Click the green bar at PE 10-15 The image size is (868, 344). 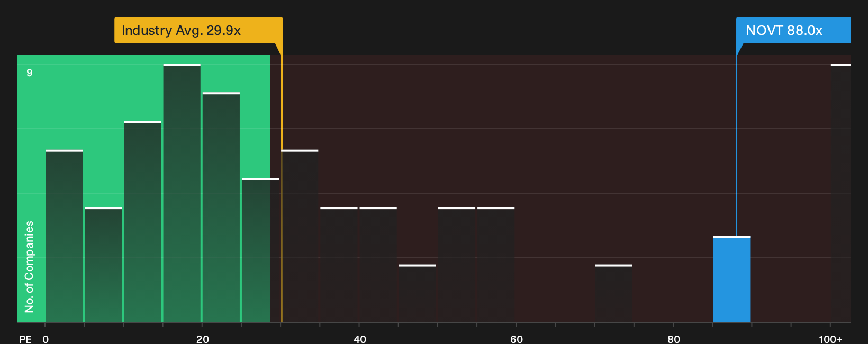point(143,222)
